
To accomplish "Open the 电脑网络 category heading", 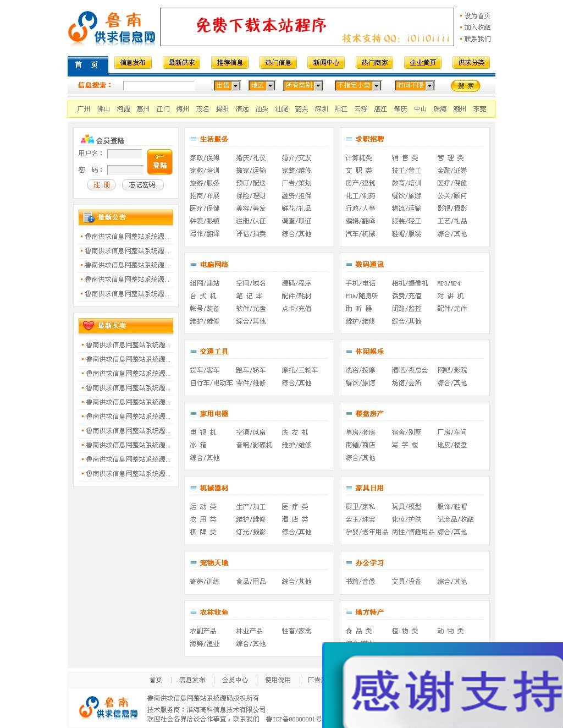I will [x=214, y=265].
